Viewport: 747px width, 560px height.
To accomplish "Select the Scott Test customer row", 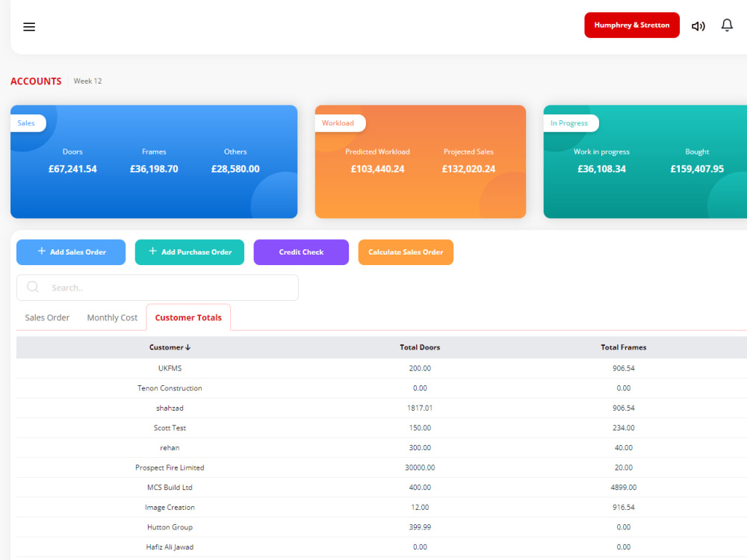I will click(x=382, y=428).
